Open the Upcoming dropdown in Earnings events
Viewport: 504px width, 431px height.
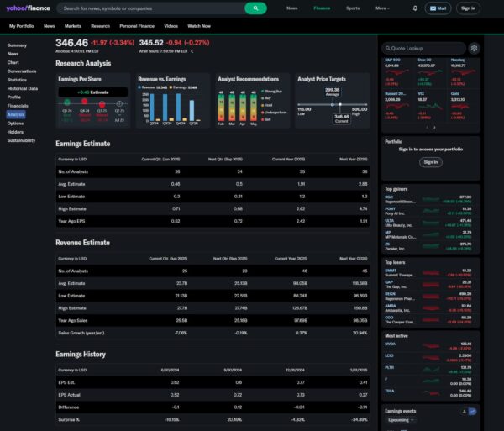tap(401, 420)
